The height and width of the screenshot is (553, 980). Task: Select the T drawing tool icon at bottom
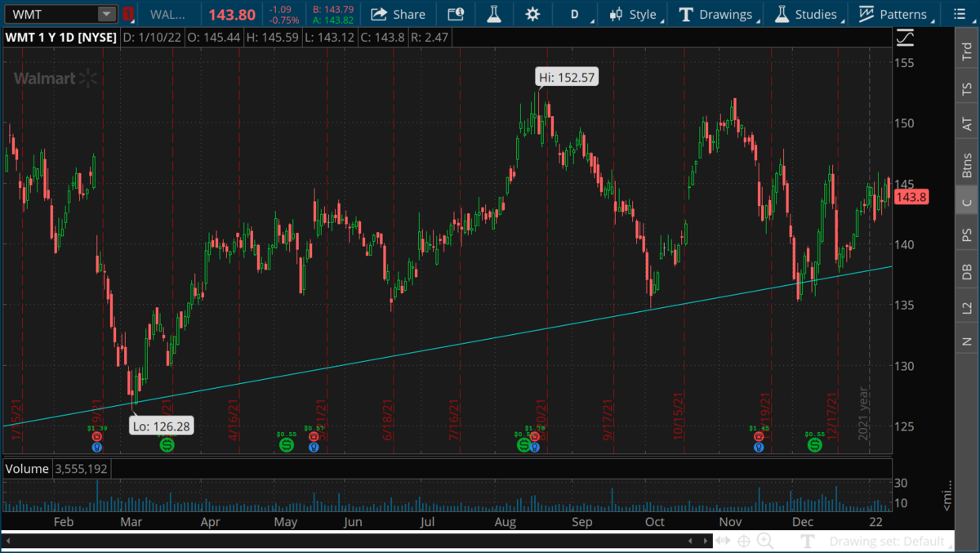808,541
